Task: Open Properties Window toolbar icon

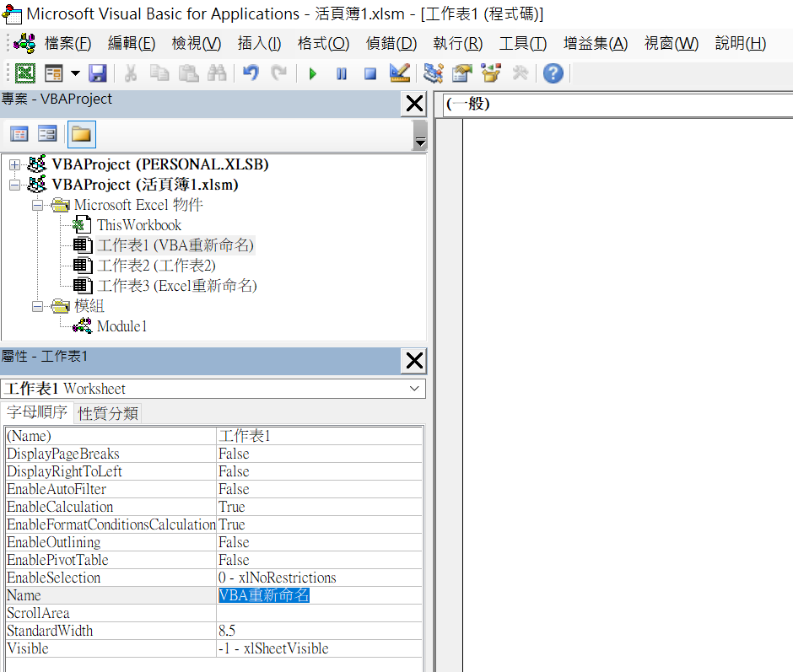Action: [x=461, y=74]
